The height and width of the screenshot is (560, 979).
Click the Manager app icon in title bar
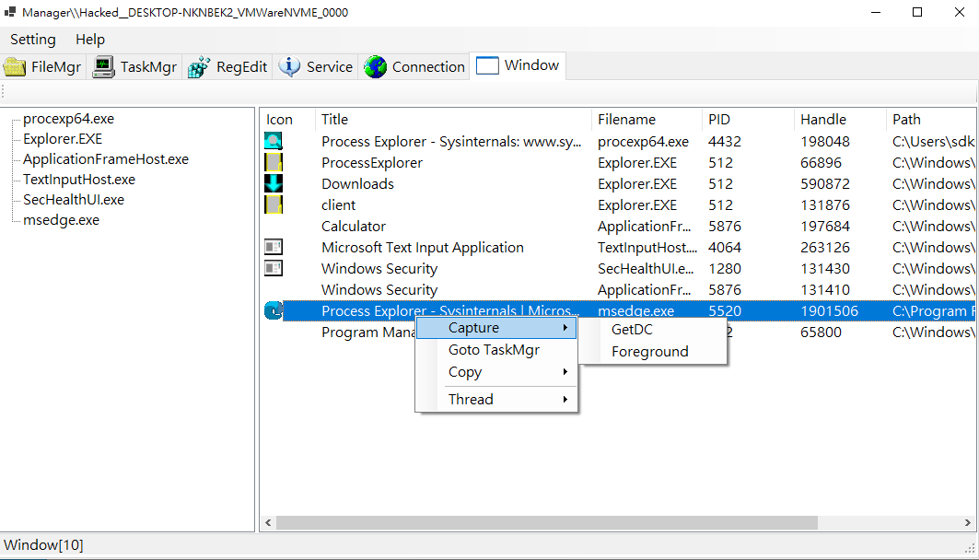[10, 12]
